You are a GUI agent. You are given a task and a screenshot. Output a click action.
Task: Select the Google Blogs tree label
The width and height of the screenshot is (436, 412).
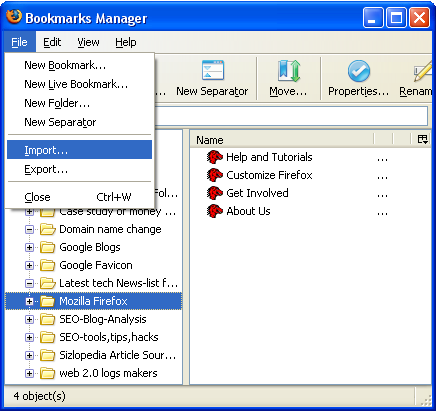[90, 247]
